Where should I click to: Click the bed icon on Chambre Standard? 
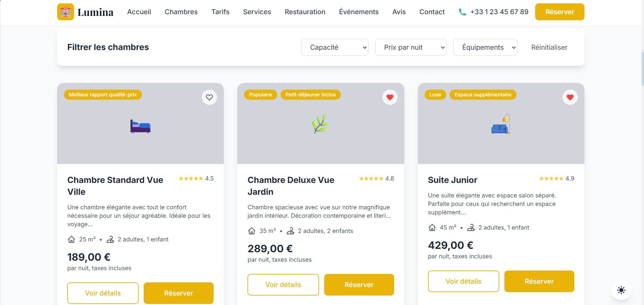click(140, 126)
